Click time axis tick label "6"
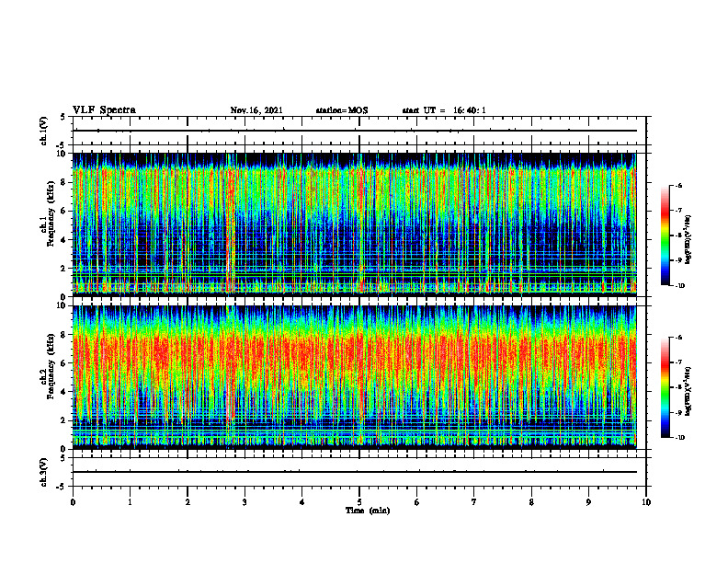Viewport: 728px width, 563px height. (417, 502)
